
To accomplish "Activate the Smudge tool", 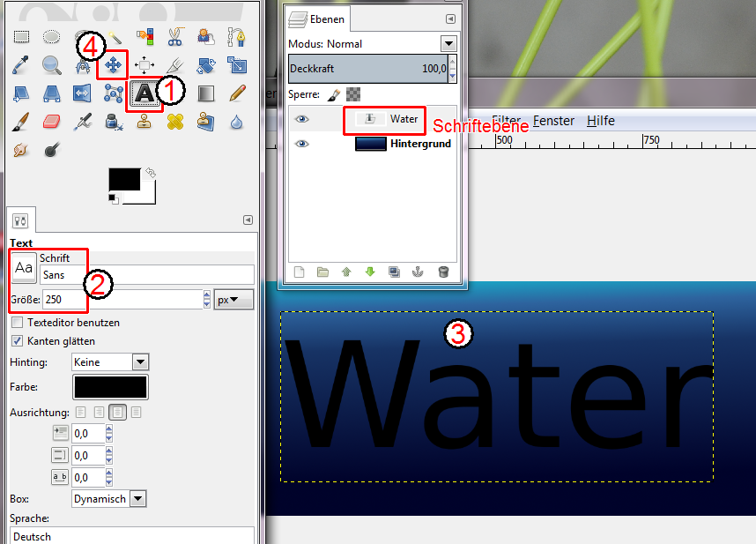I will 21,150.
